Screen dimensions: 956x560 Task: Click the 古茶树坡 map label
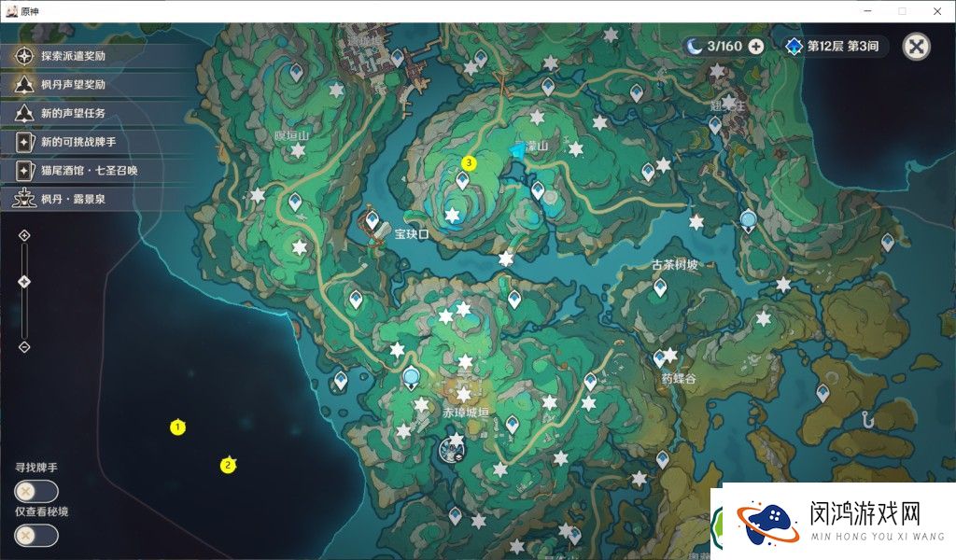[675, 264]
